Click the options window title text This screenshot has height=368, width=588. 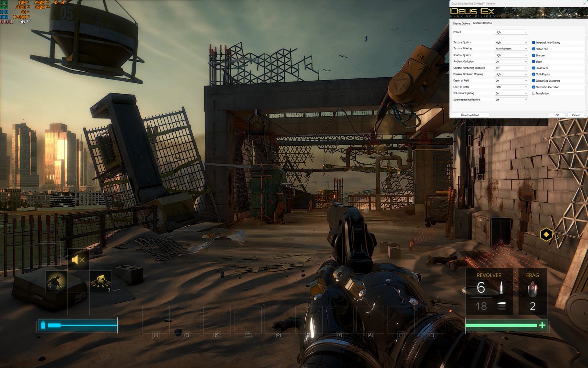tap(473, 4)
